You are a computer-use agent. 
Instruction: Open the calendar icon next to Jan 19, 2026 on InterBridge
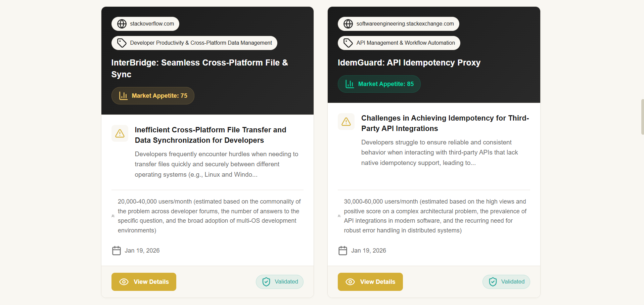click(x=116, y=250)
